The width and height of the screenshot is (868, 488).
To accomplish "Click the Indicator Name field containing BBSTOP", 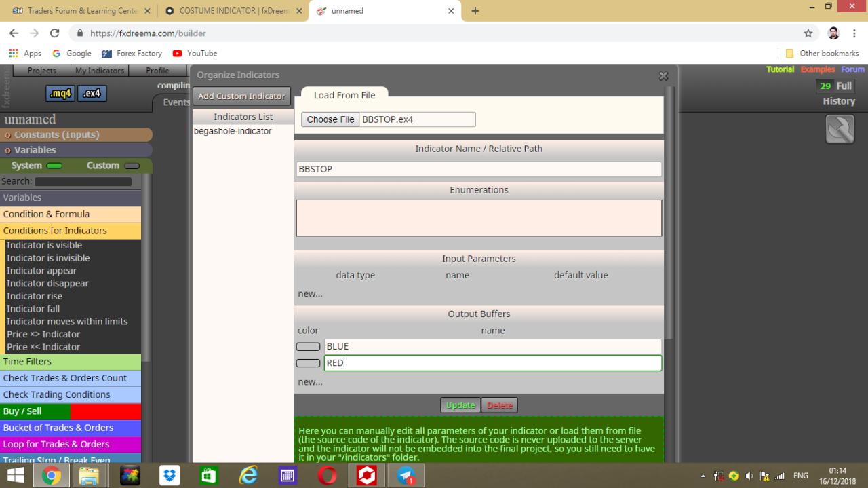I will coord(479,169).
